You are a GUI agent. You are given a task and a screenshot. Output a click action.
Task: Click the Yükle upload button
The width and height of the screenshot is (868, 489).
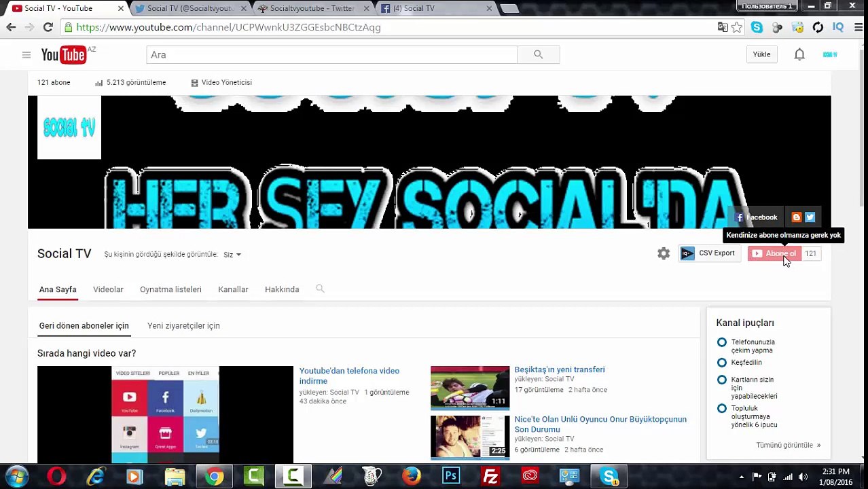coord(761,55)
